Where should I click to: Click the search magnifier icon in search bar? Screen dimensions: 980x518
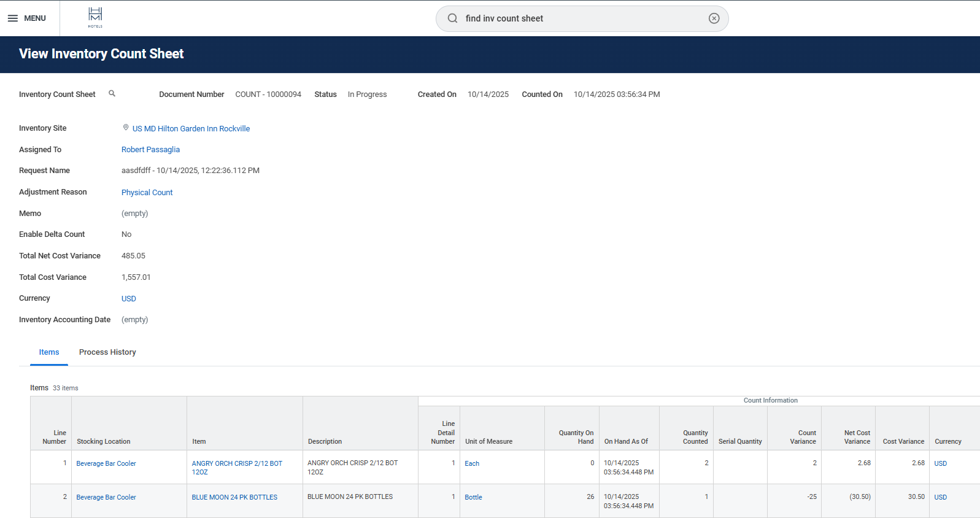coord(452,18)
